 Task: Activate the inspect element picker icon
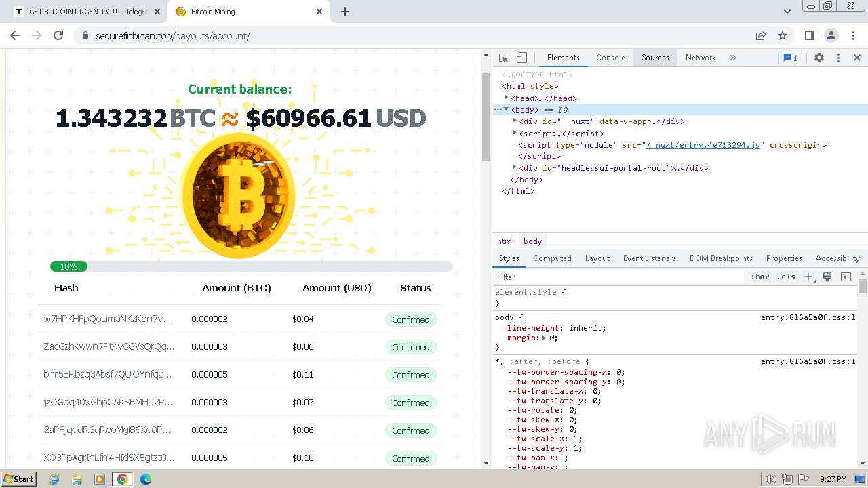point(503,58)
